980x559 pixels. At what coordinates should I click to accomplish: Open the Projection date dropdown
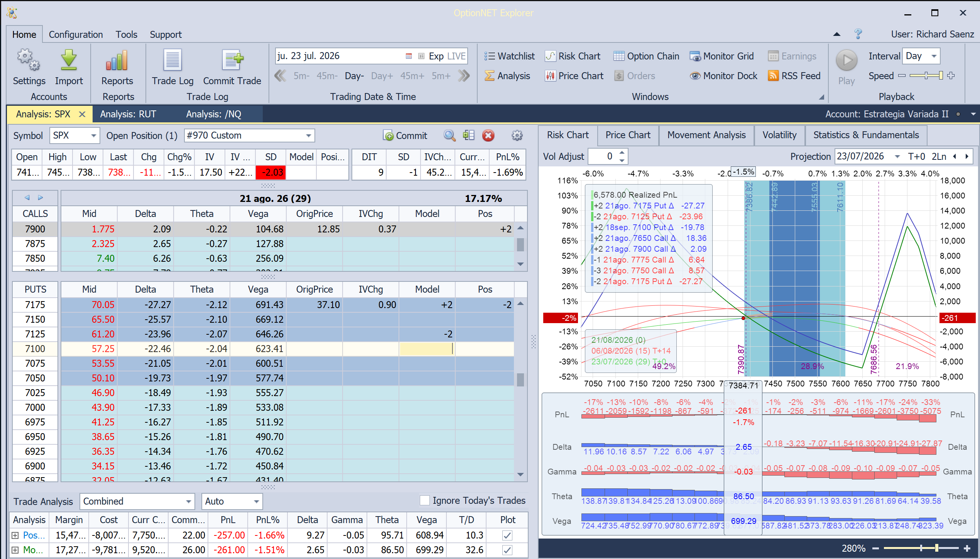897,156
